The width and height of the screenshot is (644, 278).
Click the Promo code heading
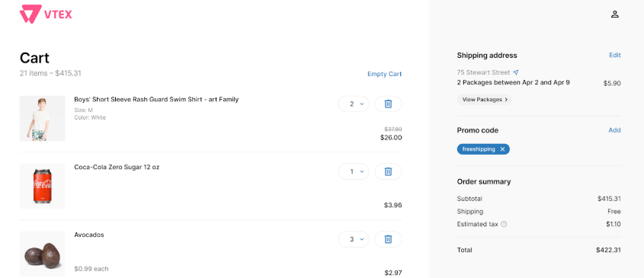pyautogui.click(x=478, y=130)
